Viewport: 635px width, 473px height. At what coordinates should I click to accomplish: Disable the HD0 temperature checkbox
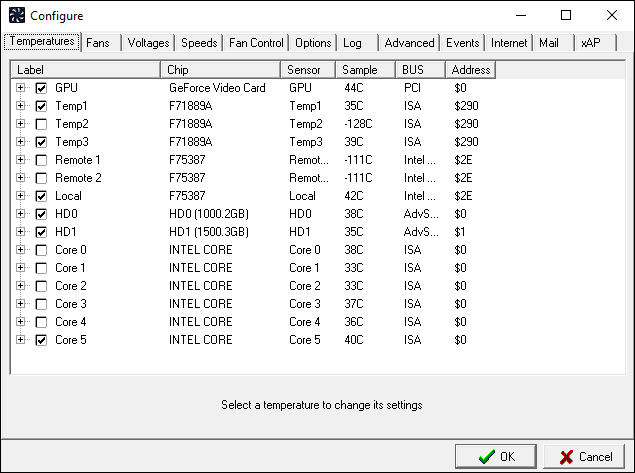(x=41, y=214)
